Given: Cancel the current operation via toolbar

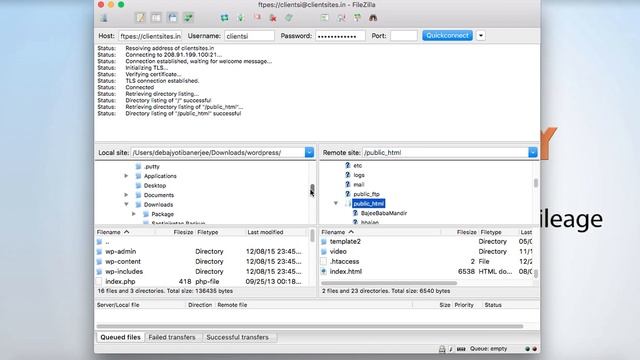Looking at the screenshot, I should [257, 18].
